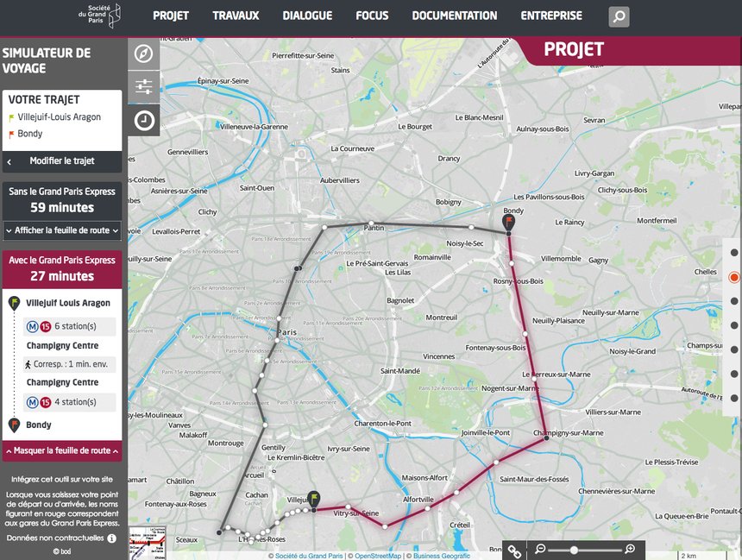Open the PROJET menu

[171, 16]
